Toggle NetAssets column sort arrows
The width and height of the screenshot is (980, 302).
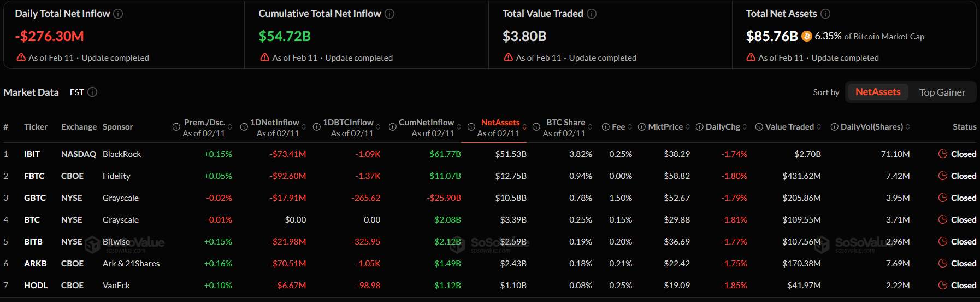pyautogui.click(x=524, y=127)
